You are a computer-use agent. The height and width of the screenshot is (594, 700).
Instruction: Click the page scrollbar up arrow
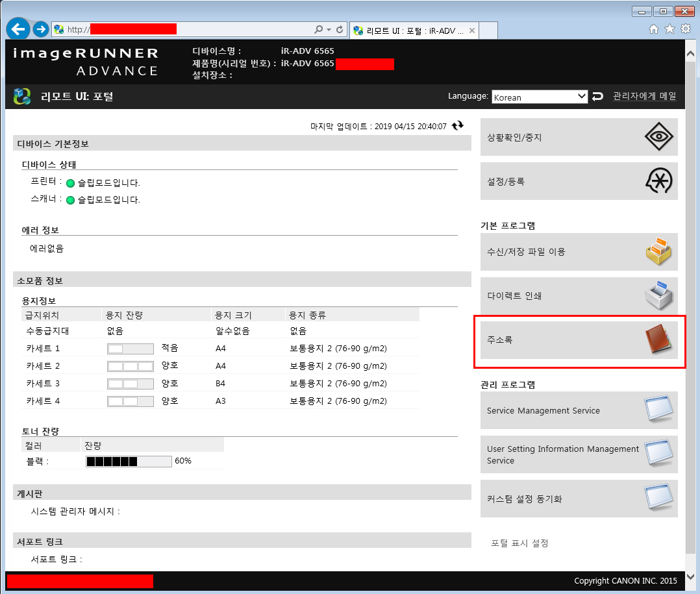click(690, 53)
